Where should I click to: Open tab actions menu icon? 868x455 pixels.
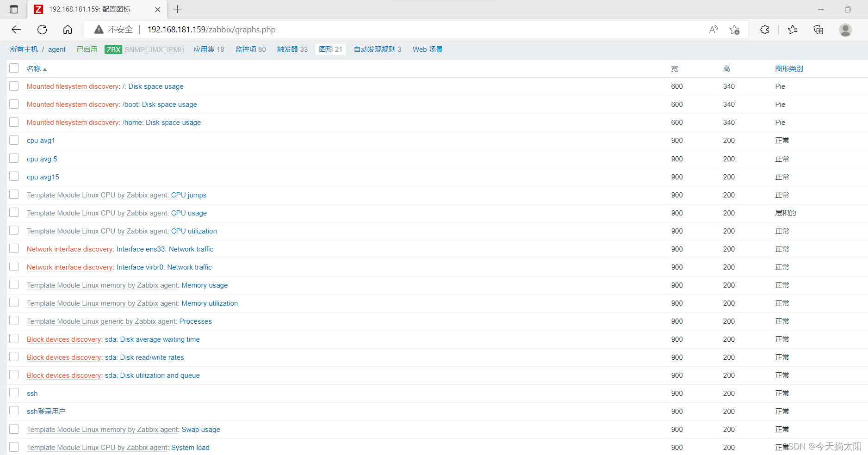click(14, 9)
